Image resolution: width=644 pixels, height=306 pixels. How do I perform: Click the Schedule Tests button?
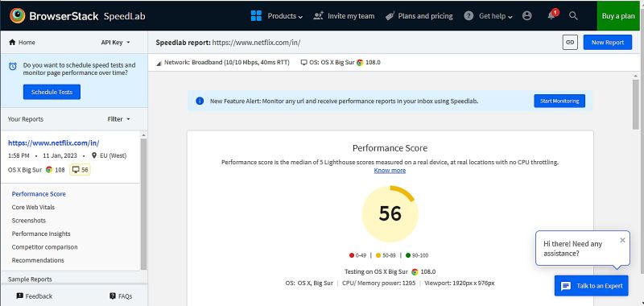coord(52,92)
